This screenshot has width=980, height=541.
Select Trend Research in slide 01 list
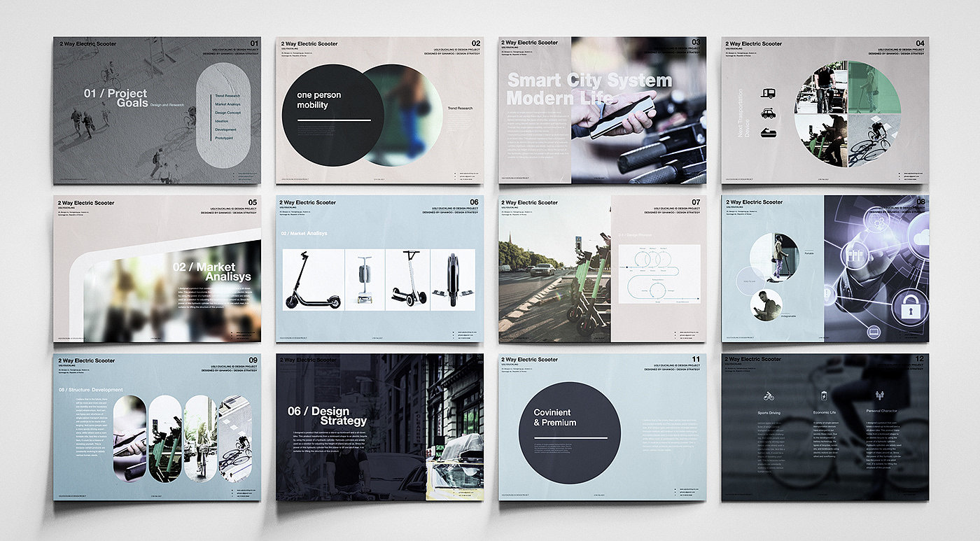[227, 96]
